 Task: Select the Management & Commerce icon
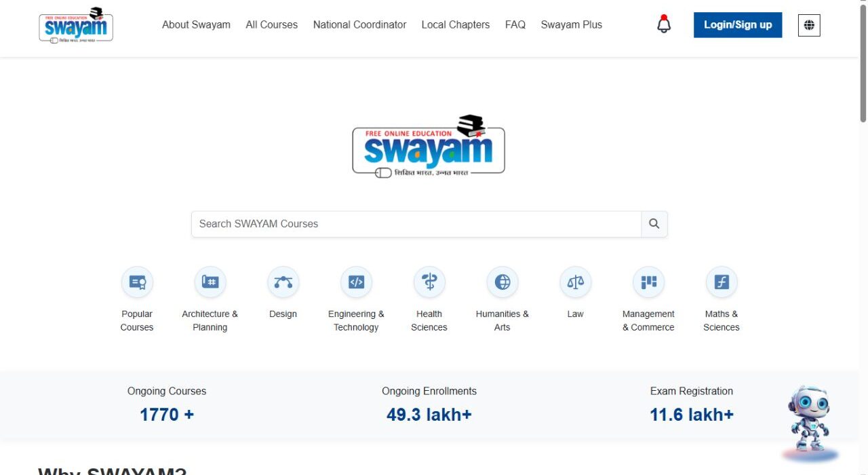point(648,282)
